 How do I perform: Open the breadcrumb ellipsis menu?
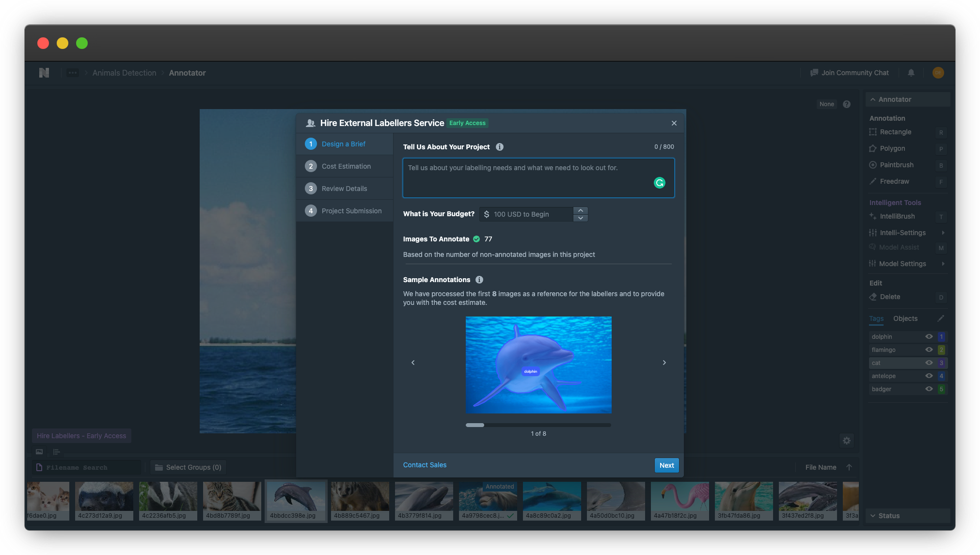pos(73,73)
